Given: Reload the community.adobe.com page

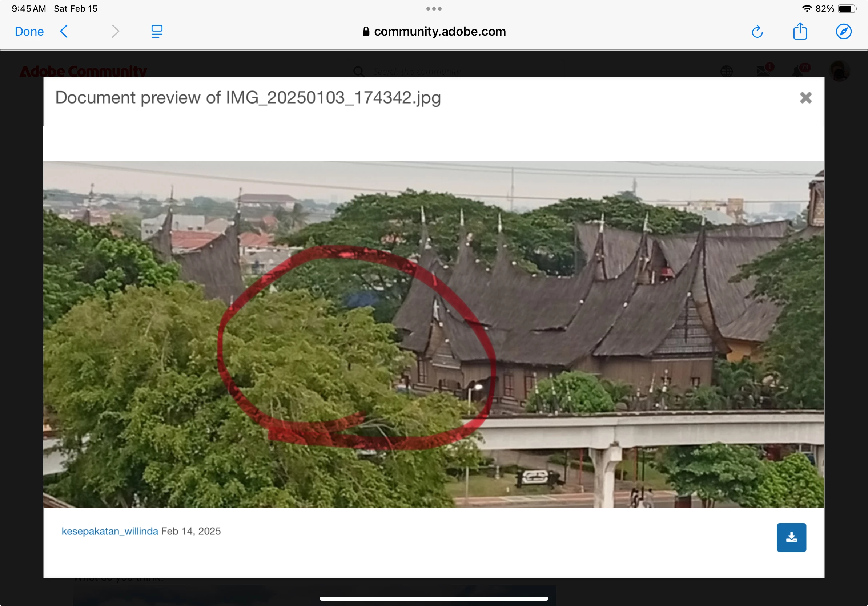Looking at the screenshot, I should point(757,32).
